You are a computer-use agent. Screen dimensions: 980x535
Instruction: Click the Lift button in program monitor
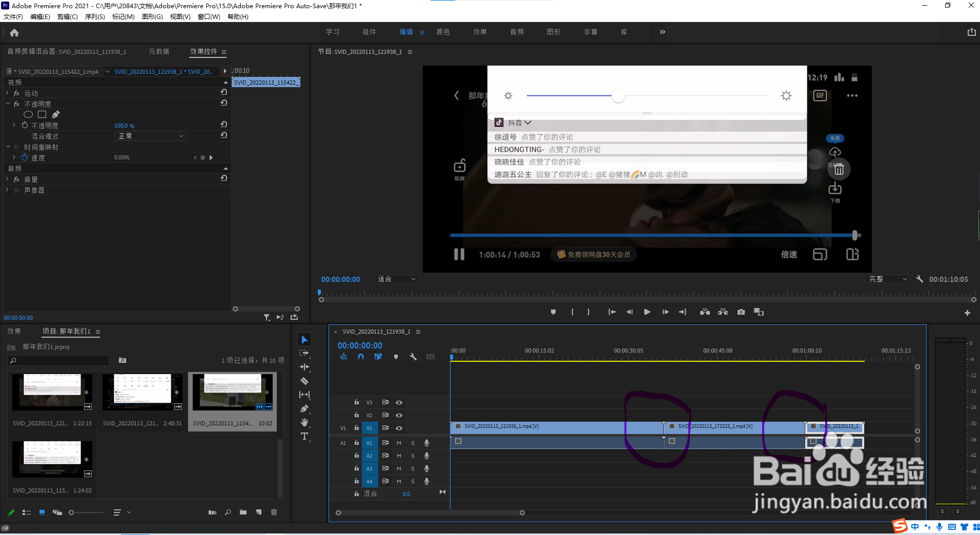click(x=705, y=312)
